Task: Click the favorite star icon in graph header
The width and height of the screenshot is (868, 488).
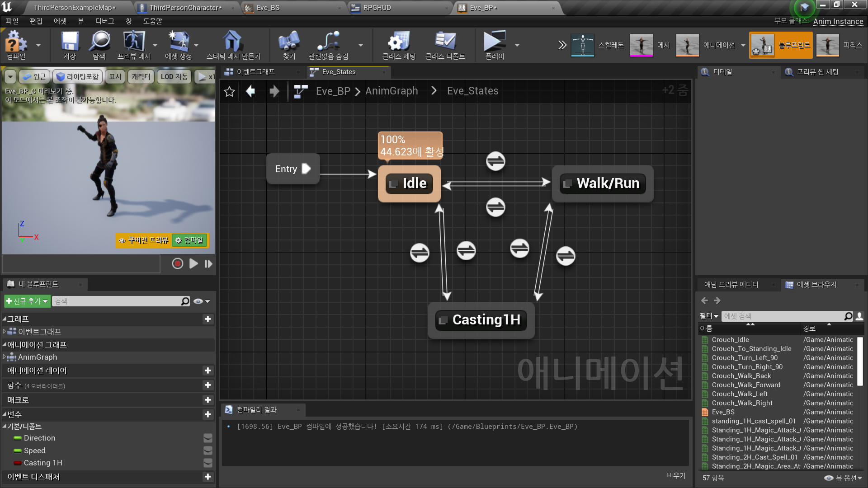Action: click(229, 92)
